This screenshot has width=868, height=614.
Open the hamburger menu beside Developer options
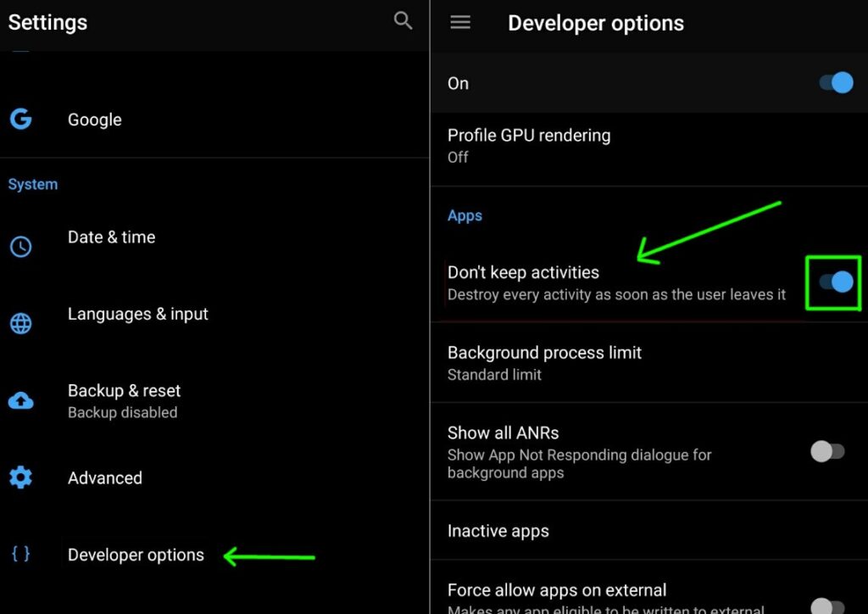click(460, 22)
